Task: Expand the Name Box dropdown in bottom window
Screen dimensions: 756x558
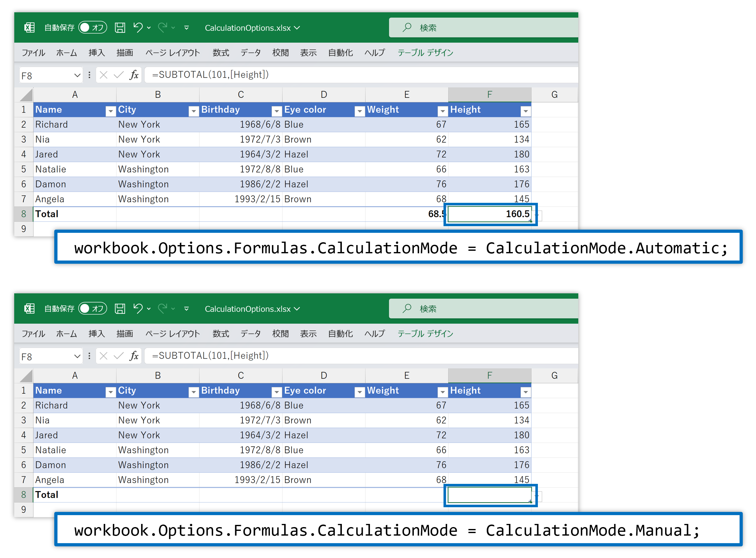Action: (77, 356)
